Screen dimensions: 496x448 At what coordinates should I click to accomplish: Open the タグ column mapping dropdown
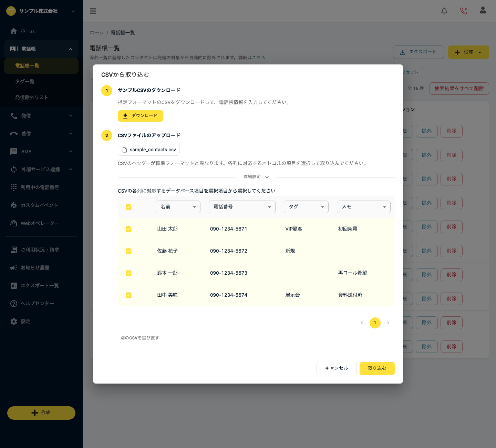pyautogui.click(x=306, y=207)
